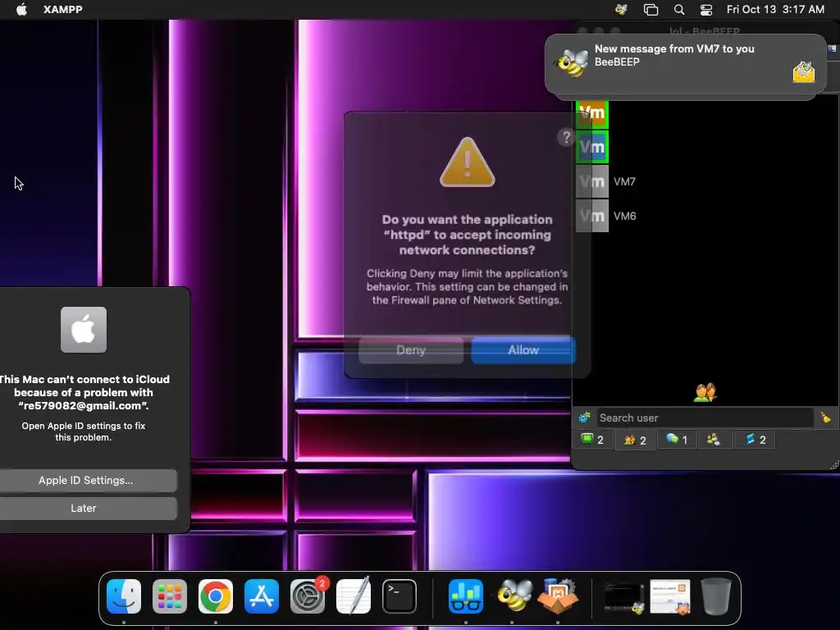
Task: Open the blue chart glasses app in Dock
Action: 466,596
